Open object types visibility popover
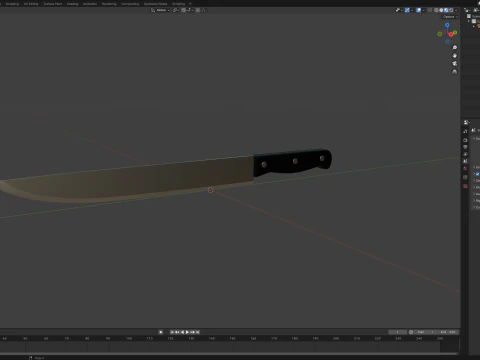 399,10
